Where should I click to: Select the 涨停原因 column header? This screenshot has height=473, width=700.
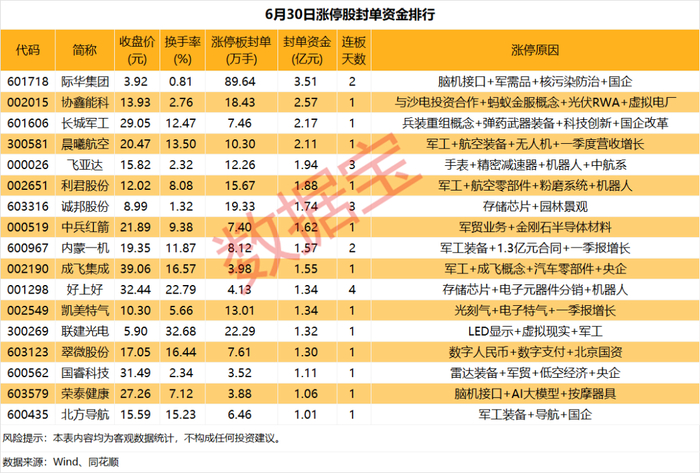535,50
